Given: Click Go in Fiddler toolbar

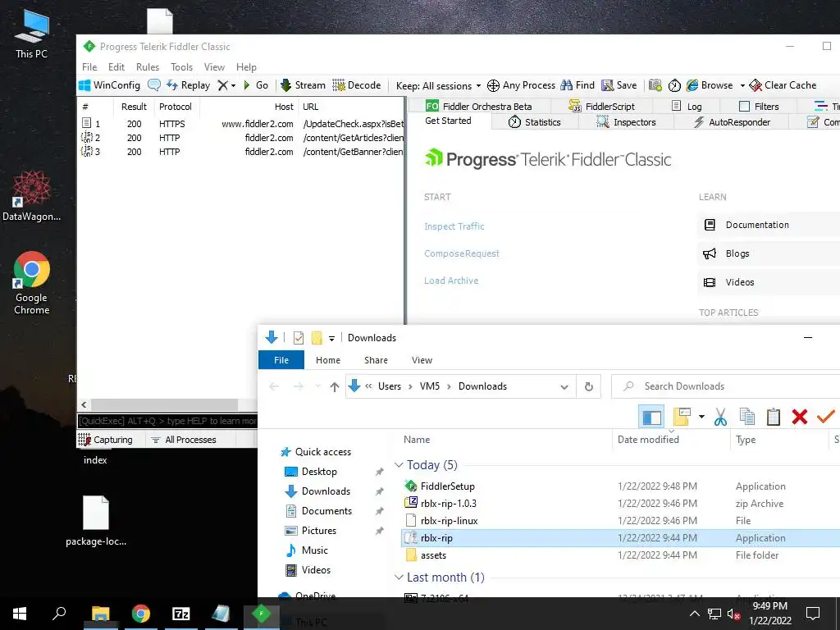Looking at the screenshot, I should tap(256, 85).
